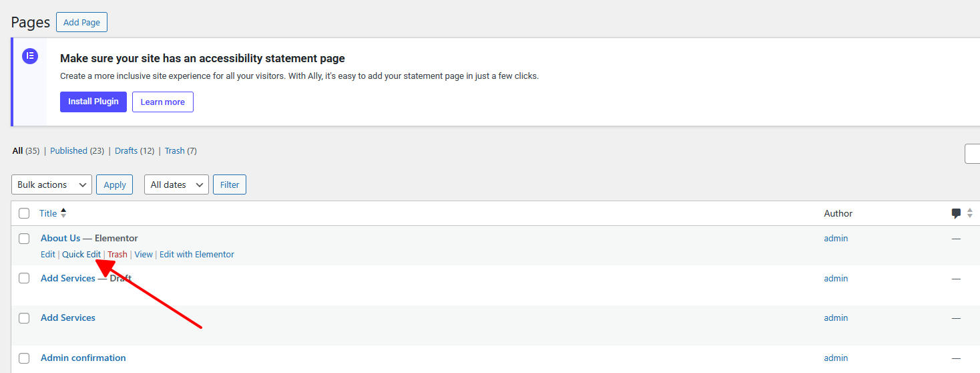Screen dimensions: 980x373
Task: Expand the All dates dropdown
Action: (x=176, y=184)
